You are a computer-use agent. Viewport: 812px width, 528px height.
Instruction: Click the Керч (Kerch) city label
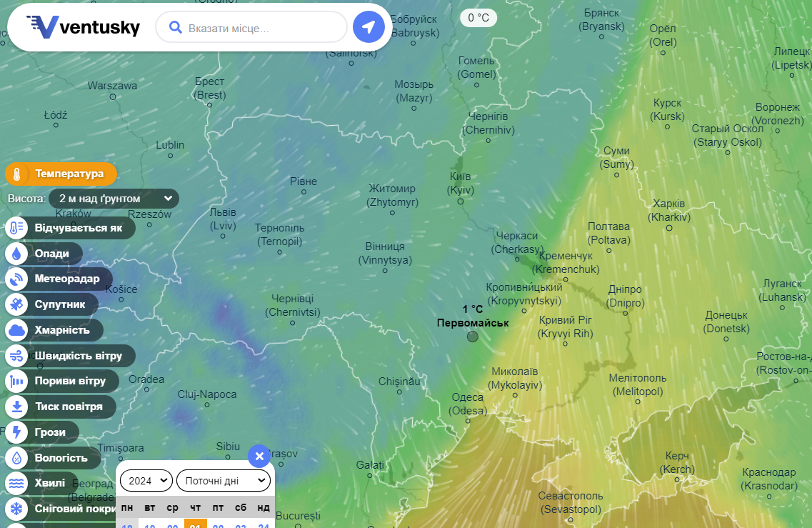click(x=677, y=463)
